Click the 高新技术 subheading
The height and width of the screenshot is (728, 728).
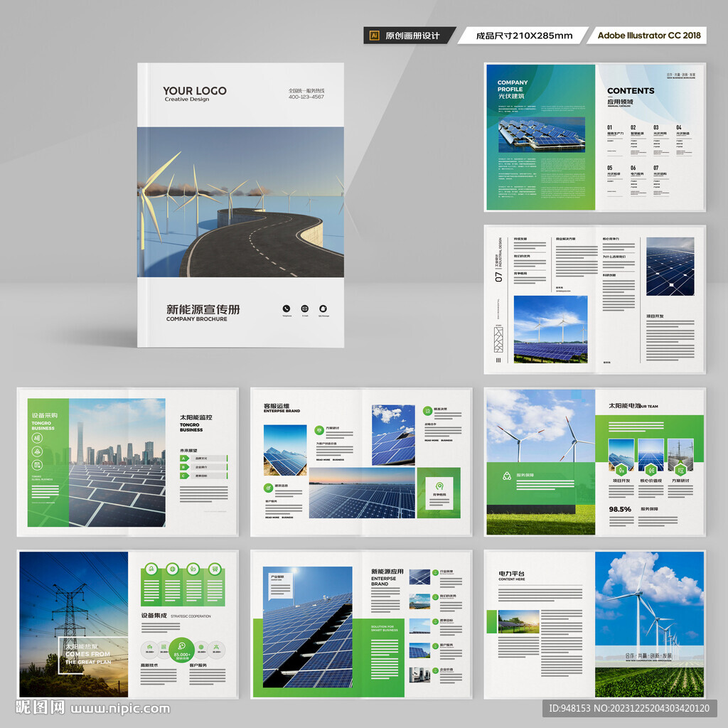149,665
